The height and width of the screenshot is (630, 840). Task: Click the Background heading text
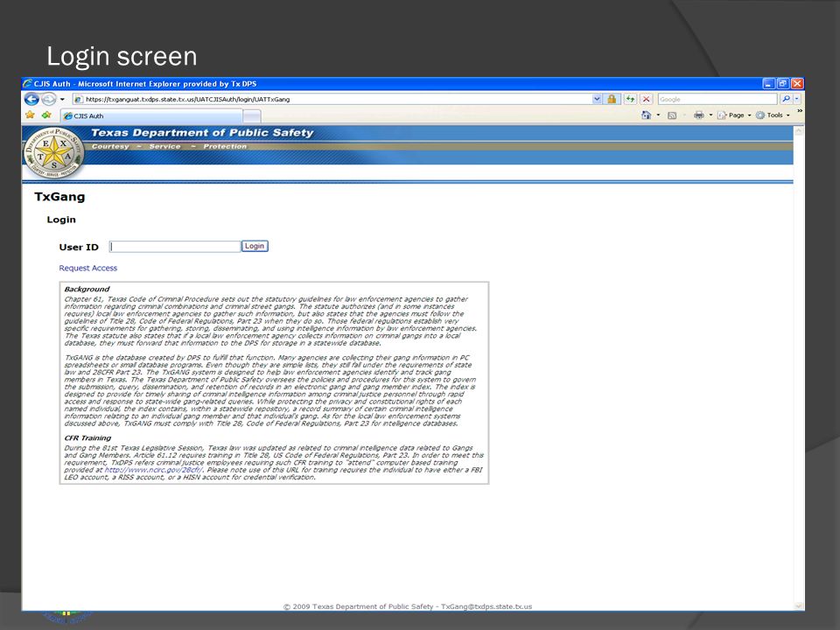click(x=87, y=289)
